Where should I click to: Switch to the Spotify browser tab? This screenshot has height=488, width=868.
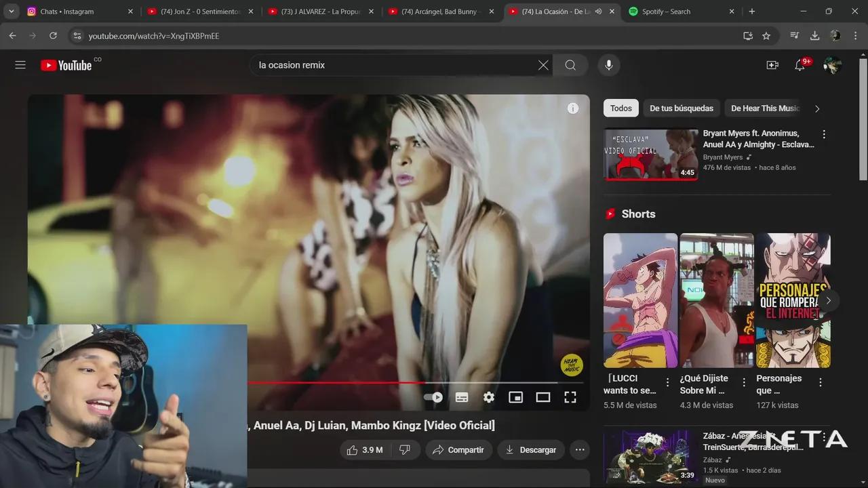tap(660, 12)
